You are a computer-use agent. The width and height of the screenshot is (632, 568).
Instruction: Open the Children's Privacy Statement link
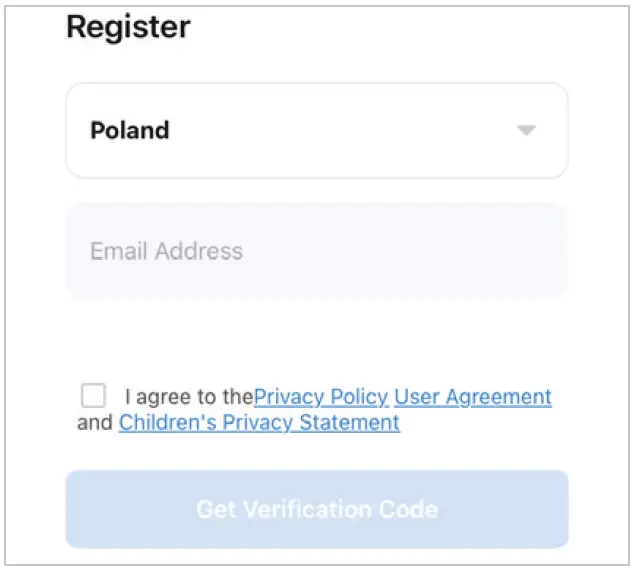pyautogui.click(x=259, y=423)
